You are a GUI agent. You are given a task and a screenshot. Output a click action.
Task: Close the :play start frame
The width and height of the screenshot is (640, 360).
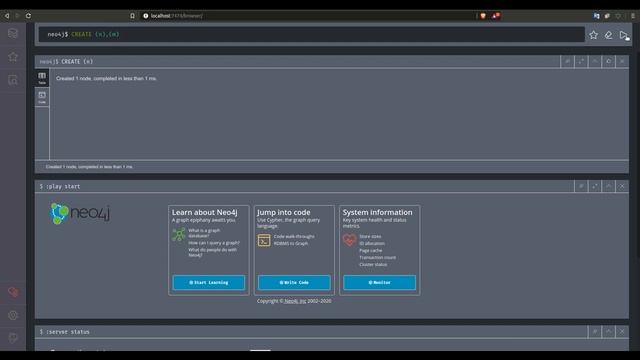pos(622,186)
